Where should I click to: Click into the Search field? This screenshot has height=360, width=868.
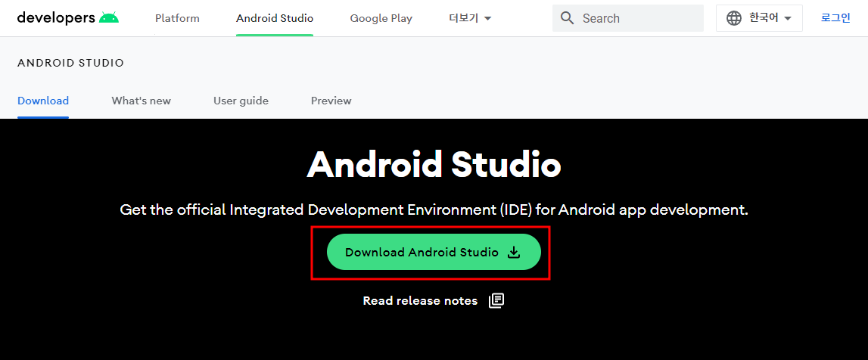tap(628, 18)
